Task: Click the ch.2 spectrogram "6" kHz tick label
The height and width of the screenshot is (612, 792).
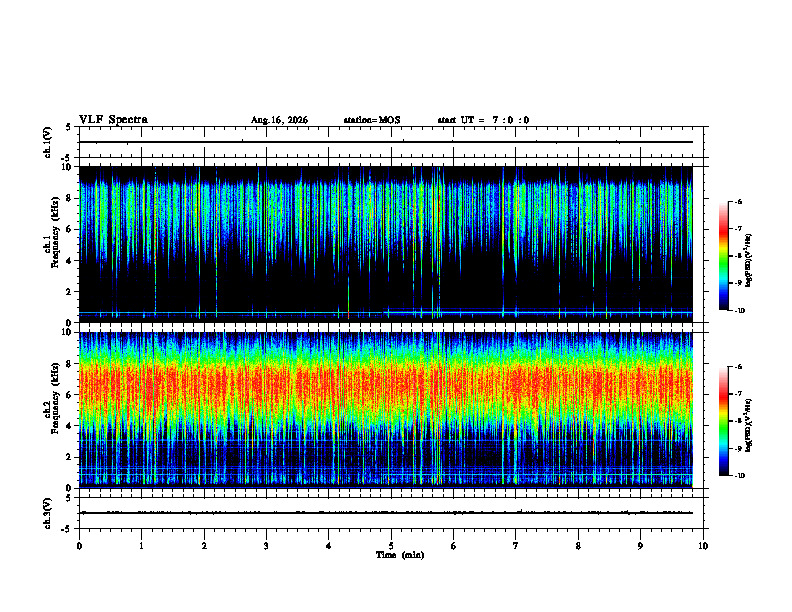Action: [70, 395]
